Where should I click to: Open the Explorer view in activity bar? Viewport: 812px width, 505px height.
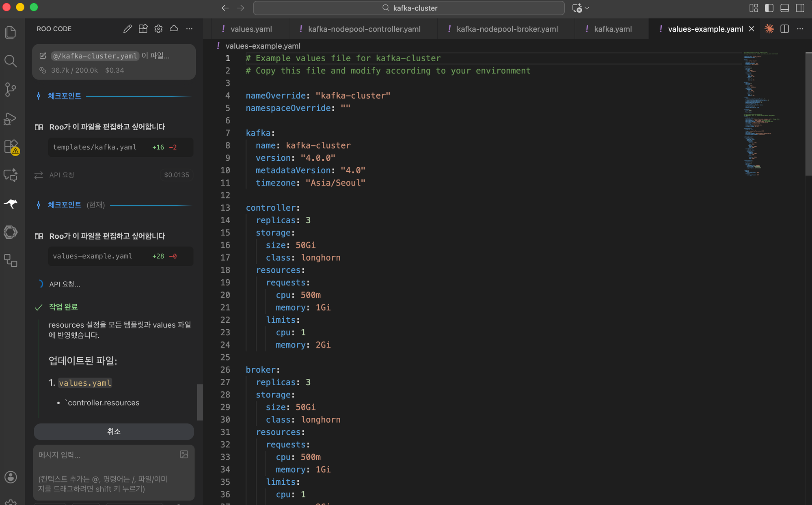11,32
